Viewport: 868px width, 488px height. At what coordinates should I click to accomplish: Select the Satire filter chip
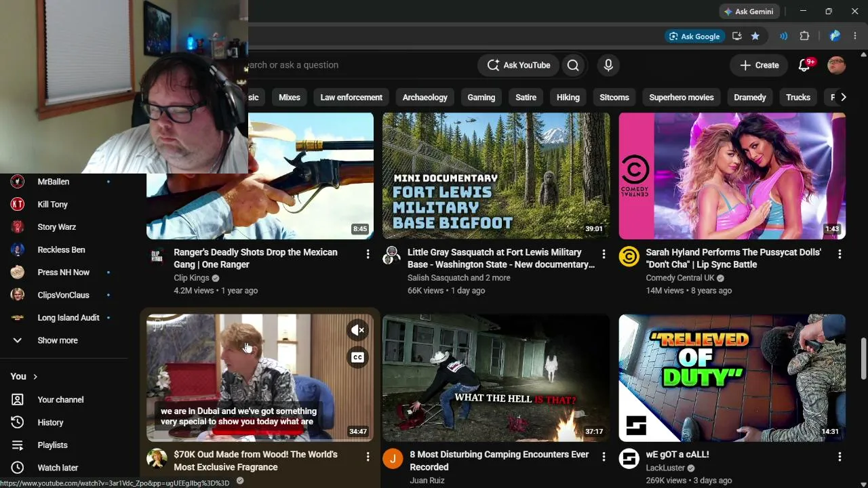tap(526, 98)
